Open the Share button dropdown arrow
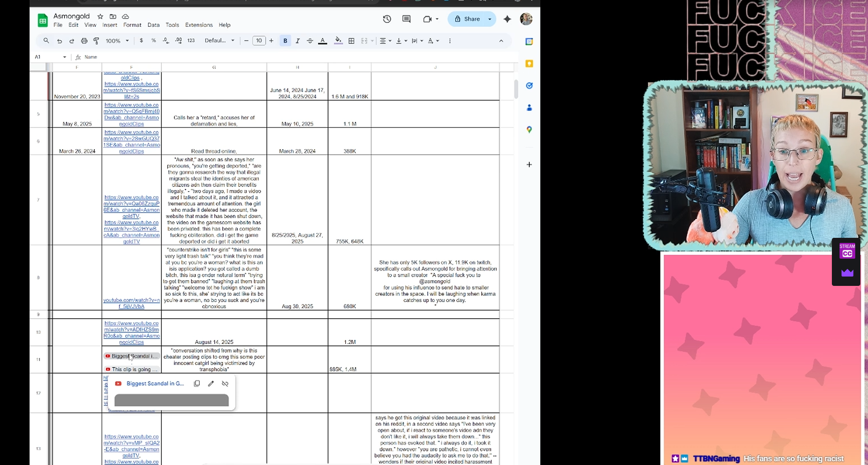 click(x=490, y=19)
